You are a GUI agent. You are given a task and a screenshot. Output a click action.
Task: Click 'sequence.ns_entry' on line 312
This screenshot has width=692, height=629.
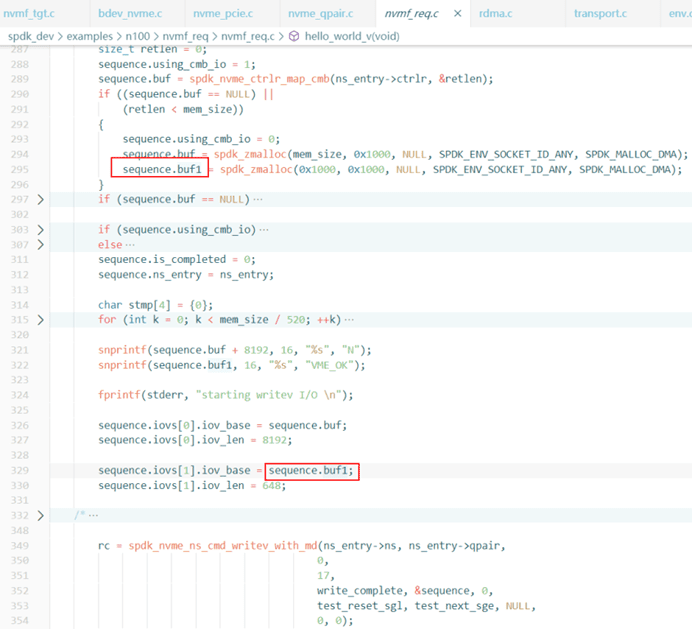(x=150, y=275)
